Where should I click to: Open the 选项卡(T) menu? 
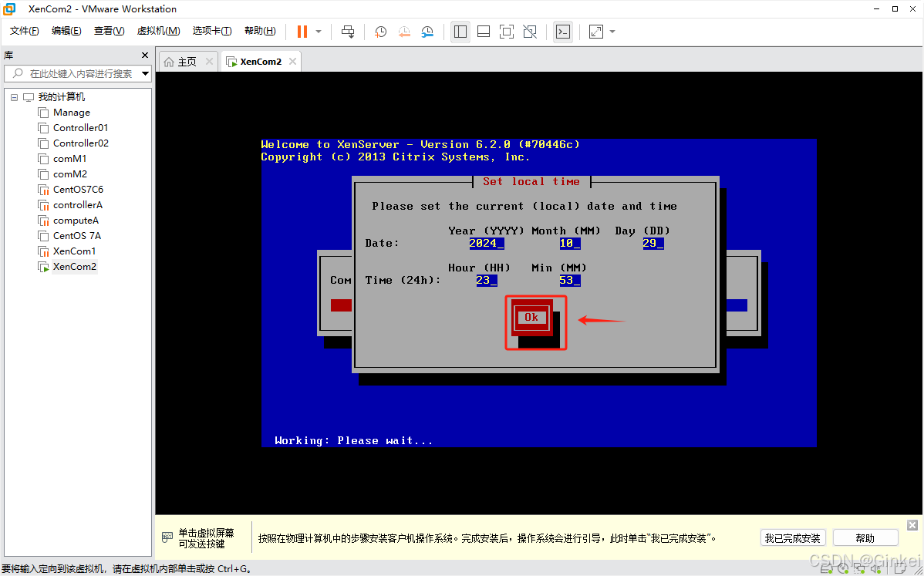pos(212,31)
